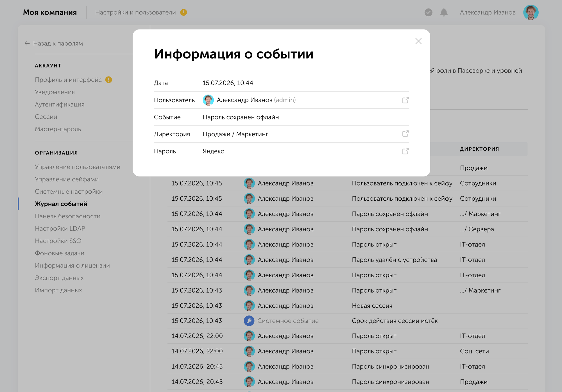Go to Аутентификация section
This screenshot has height=392, width=562.
click(x=60, y=105)
